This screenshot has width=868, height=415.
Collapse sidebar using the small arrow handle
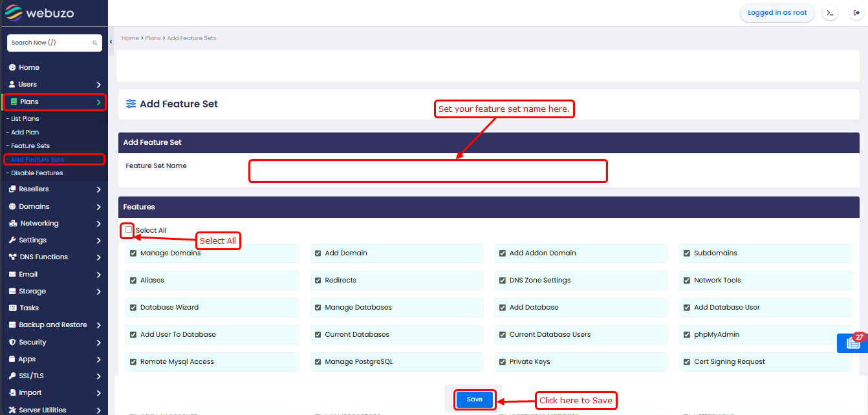click(111, 42)
